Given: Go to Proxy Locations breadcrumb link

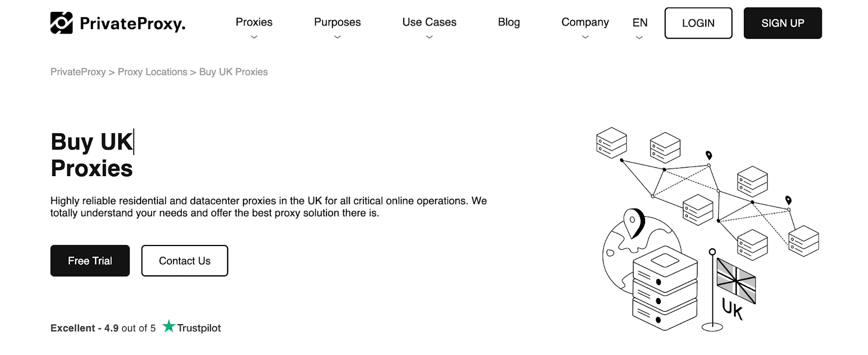Looking at the screenshot, I should point(152,72).
